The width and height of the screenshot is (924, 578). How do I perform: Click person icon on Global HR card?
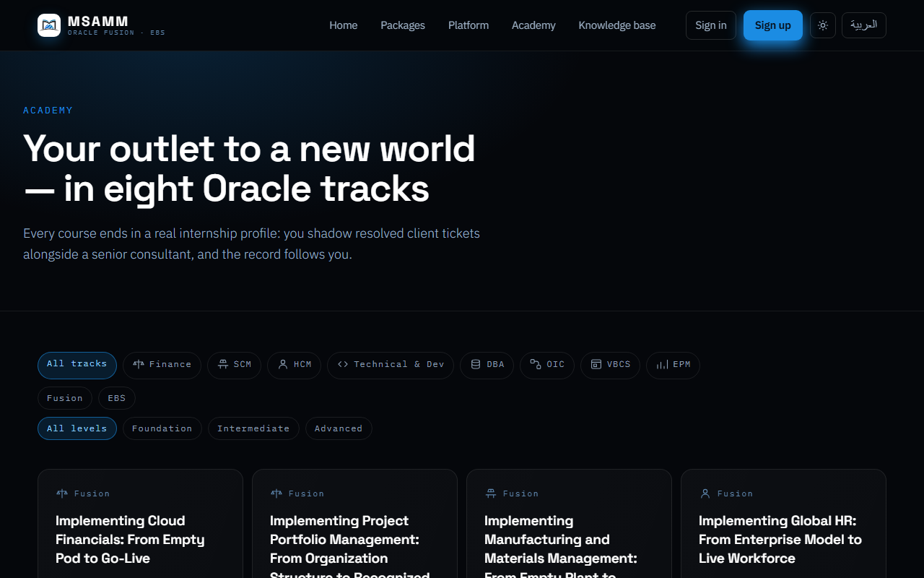click(705, 493)
